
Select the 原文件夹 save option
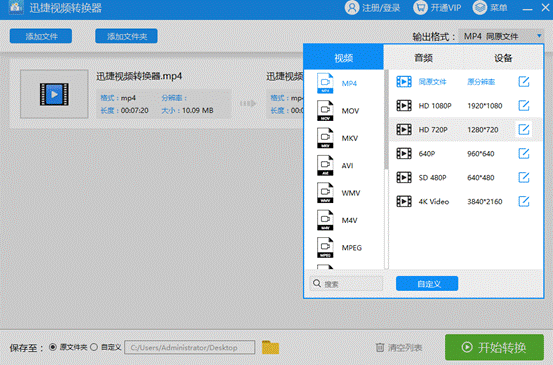point(53,347)
